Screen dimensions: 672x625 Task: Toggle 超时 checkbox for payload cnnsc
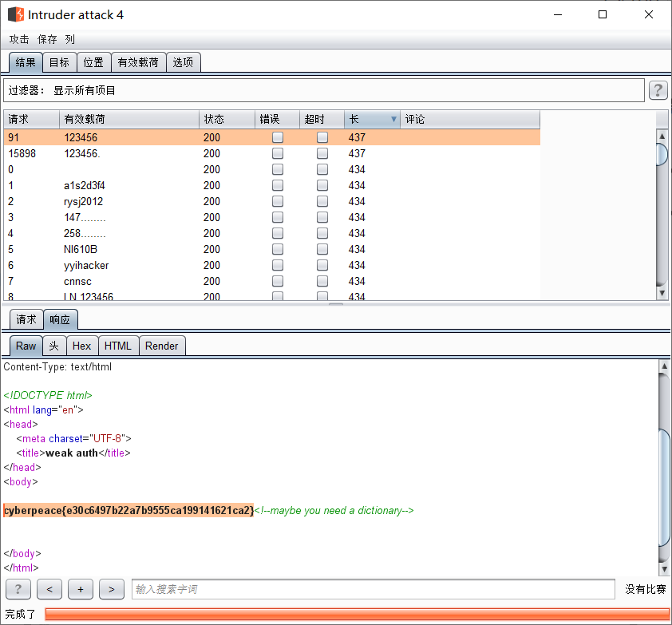tap(322, 281)
